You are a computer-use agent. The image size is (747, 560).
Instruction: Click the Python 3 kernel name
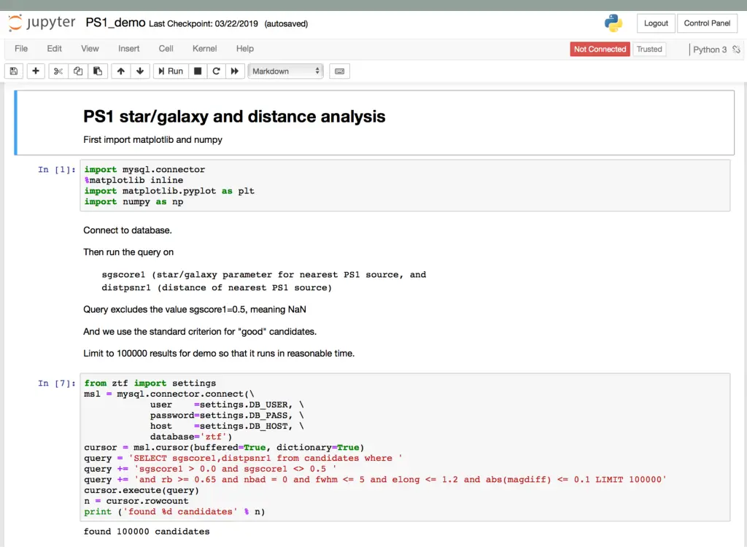[x=709, y=50]
